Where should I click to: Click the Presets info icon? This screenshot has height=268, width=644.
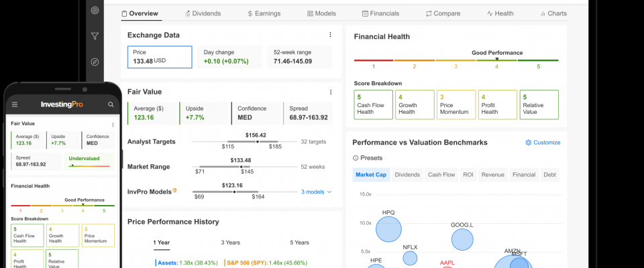[x=356, y=158]
